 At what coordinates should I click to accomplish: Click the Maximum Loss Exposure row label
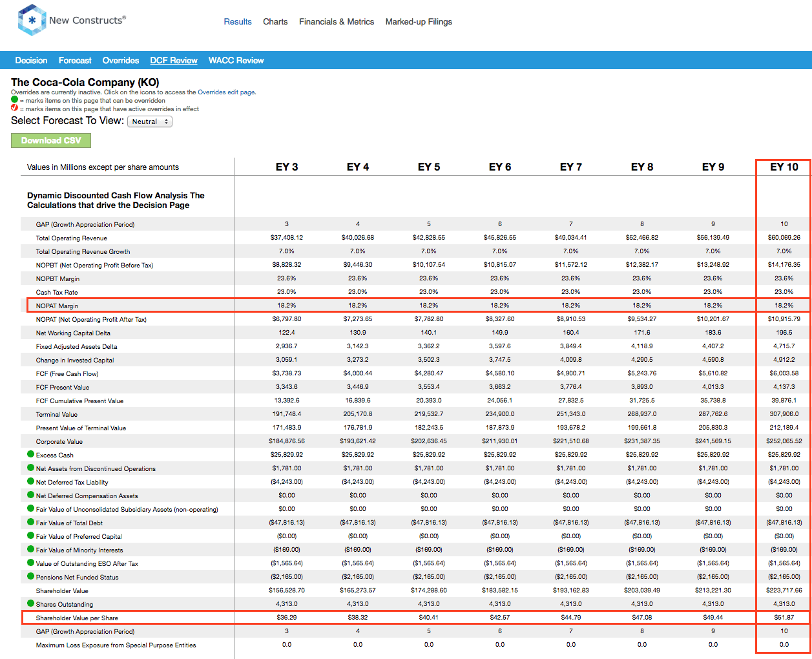point(116,645)
